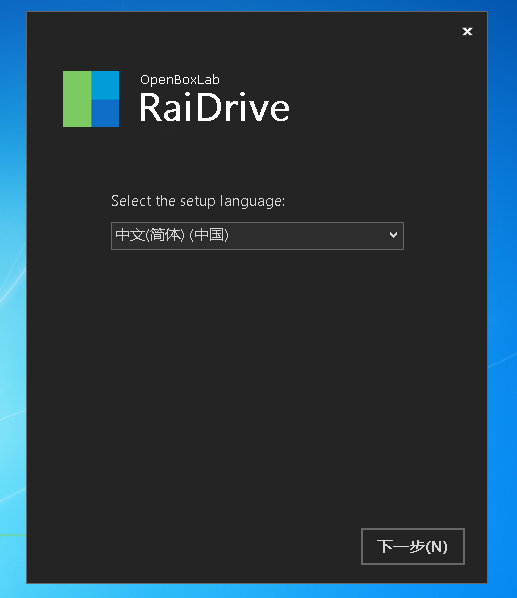Open the 中文(简体) (中国) combo box
The width and height of the screenshot is (517, 598).
point(257,236)
